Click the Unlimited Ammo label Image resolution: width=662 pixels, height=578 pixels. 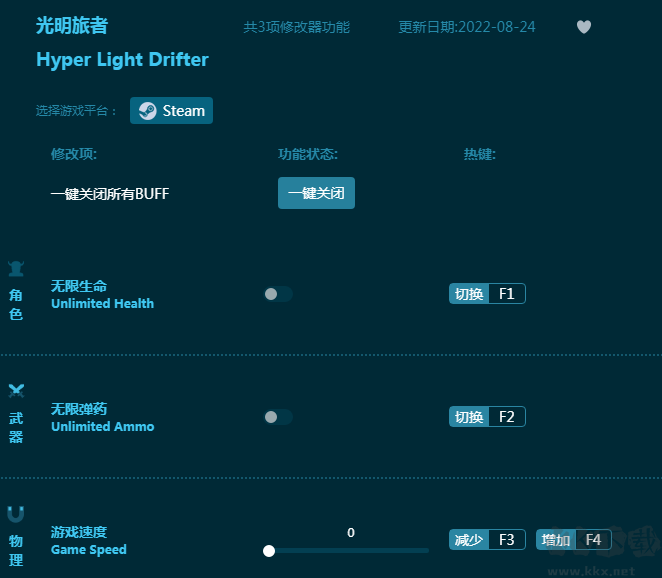pyautogui.click(x=102, y=426)
